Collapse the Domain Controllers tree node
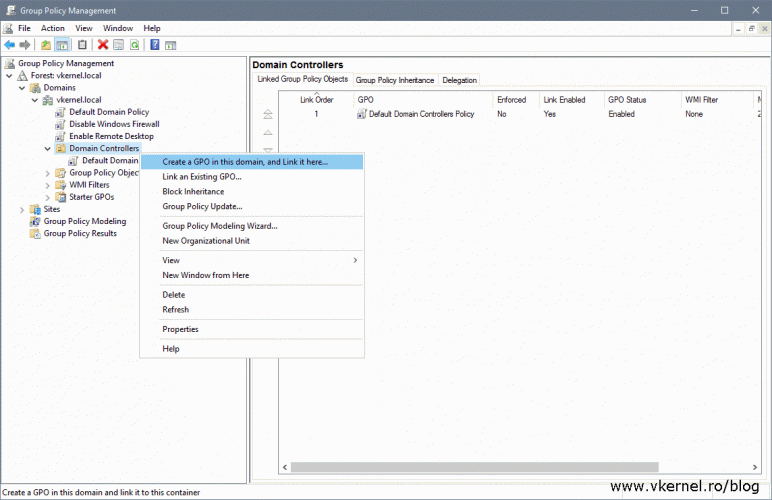Image resolution: width=772 pixels, height=500 pixels. click(x=48, y=149)
